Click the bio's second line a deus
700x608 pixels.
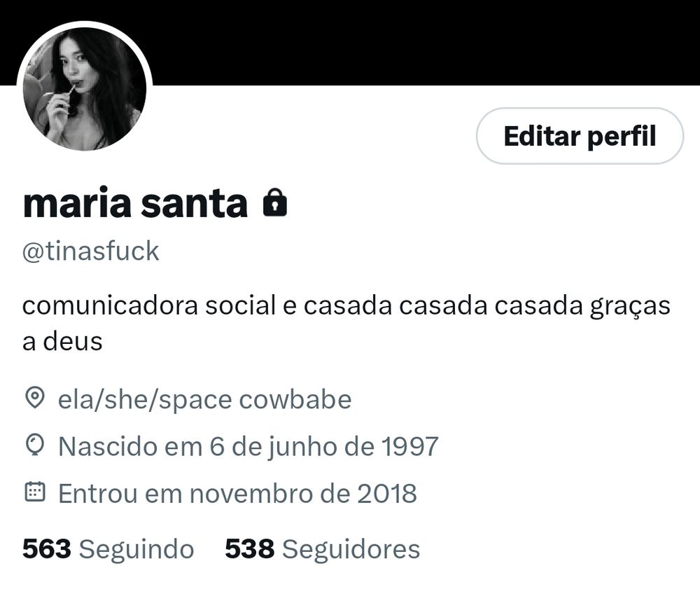[x=62, y=342]
